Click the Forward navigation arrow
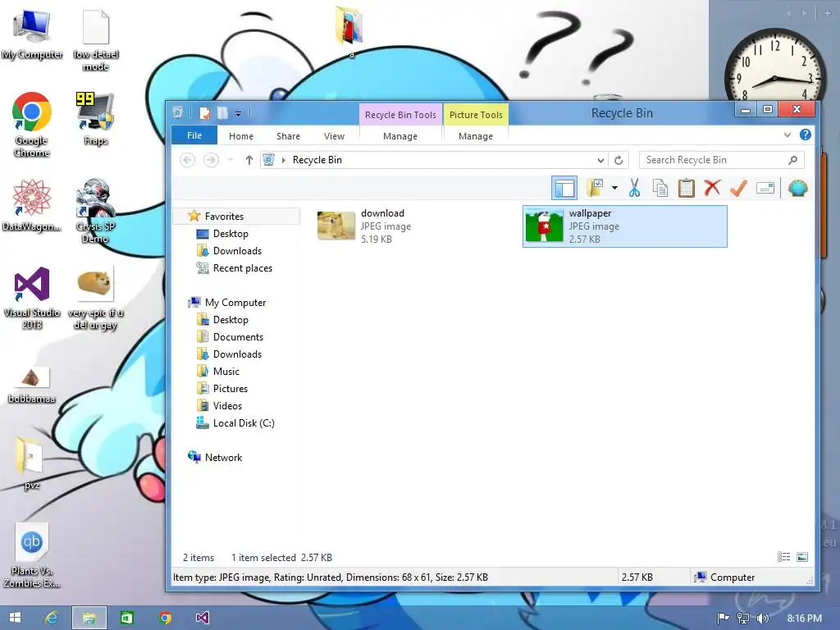The image size is (840, 630). [211, 160]
